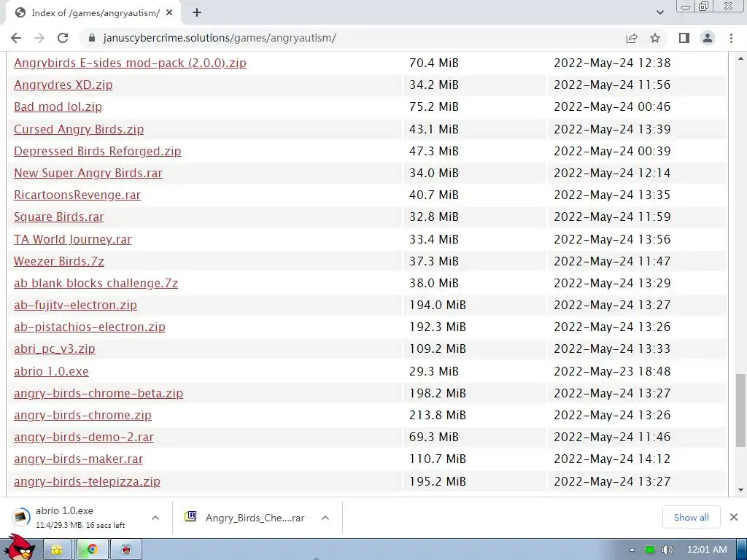Click the forward navigation arrow
Viewport: 747px width, 560px height.
39,38
